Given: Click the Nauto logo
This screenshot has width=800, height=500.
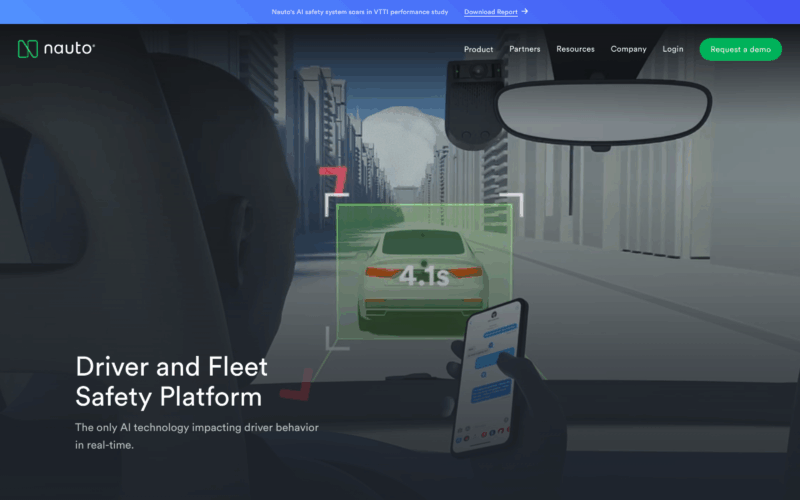Looking at the screenshot, I should (56, 48).
